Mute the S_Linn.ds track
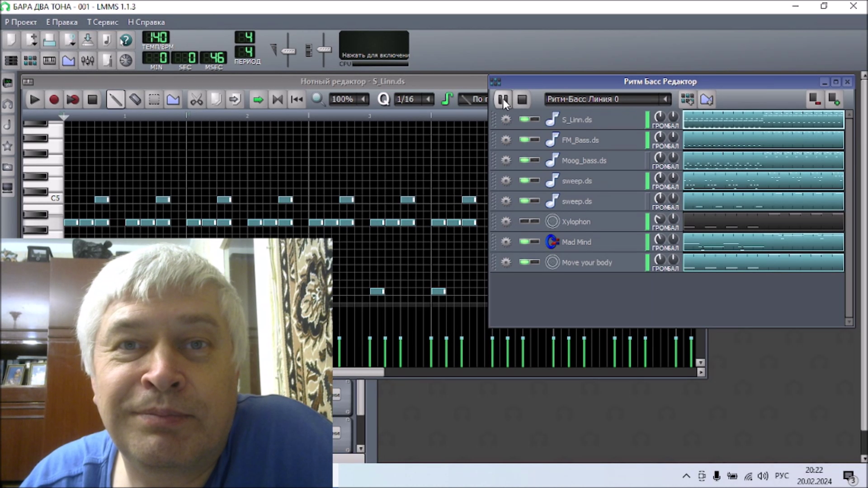 [x=524, y=119]
